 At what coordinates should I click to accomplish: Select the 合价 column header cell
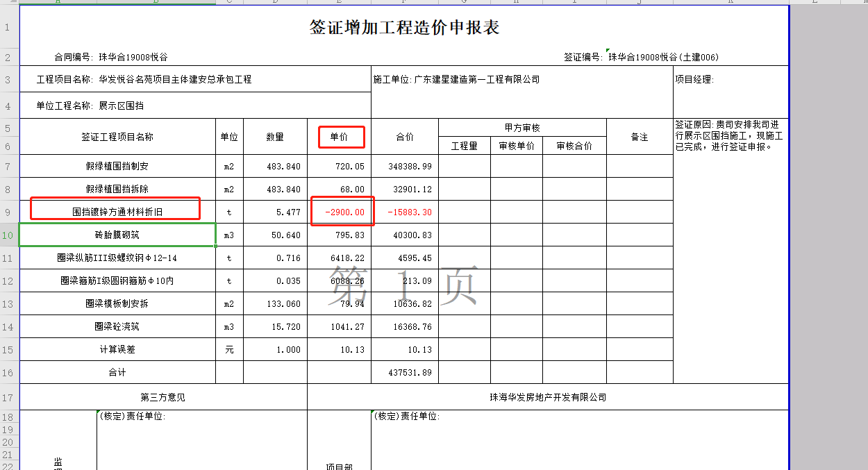point(405,137)
